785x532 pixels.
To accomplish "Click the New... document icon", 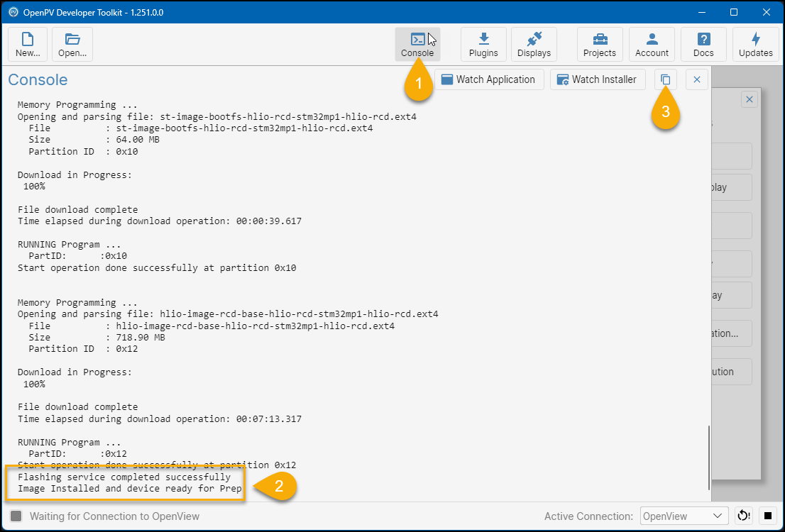I will 28,44.
